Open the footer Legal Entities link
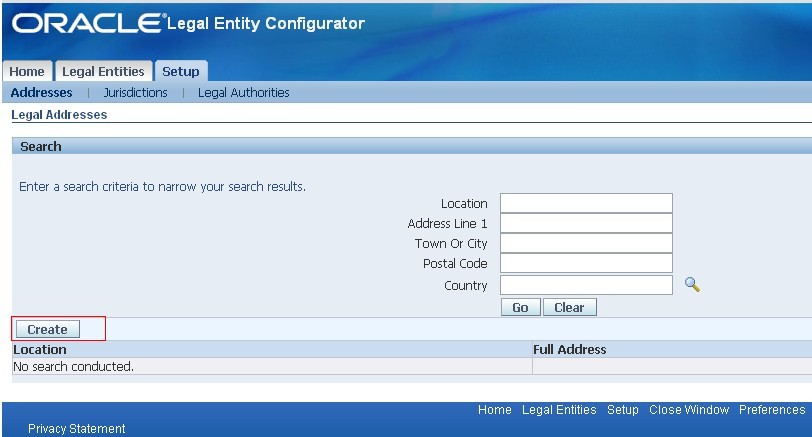Viewport: 812px width, 437px height. pos(559,410)
